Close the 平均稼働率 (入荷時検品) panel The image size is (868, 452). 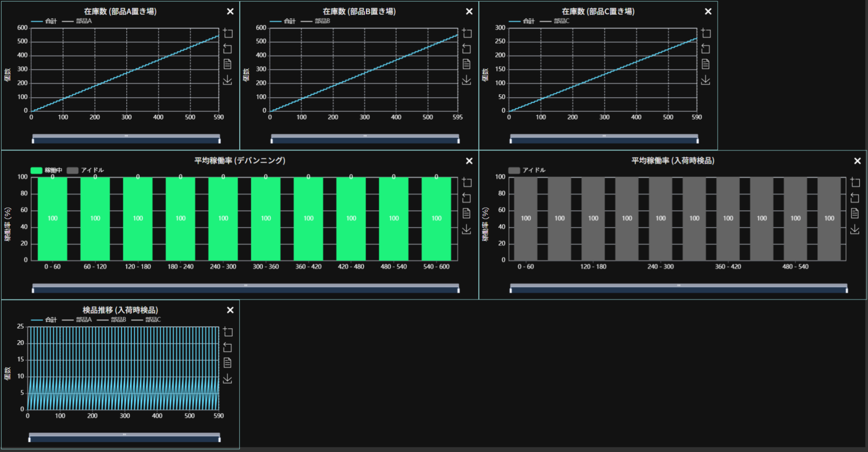857,161
